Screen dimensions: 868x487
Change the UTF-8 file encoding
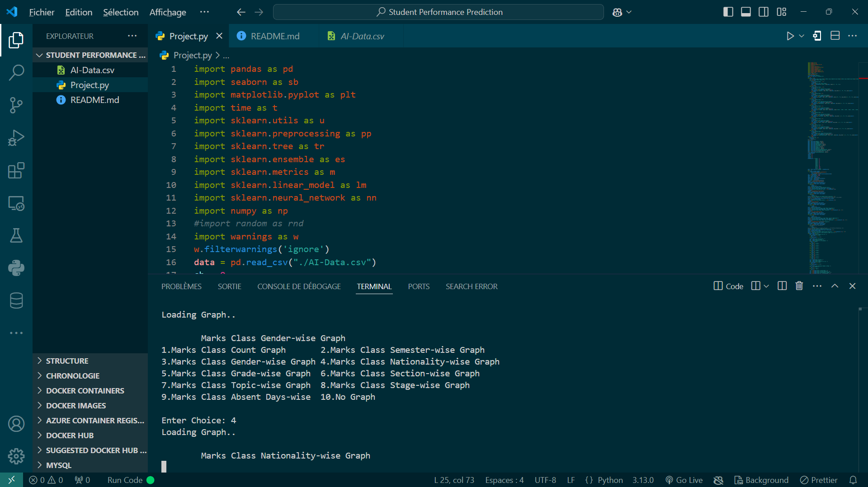pyautogui.click(x=545, y=480)
